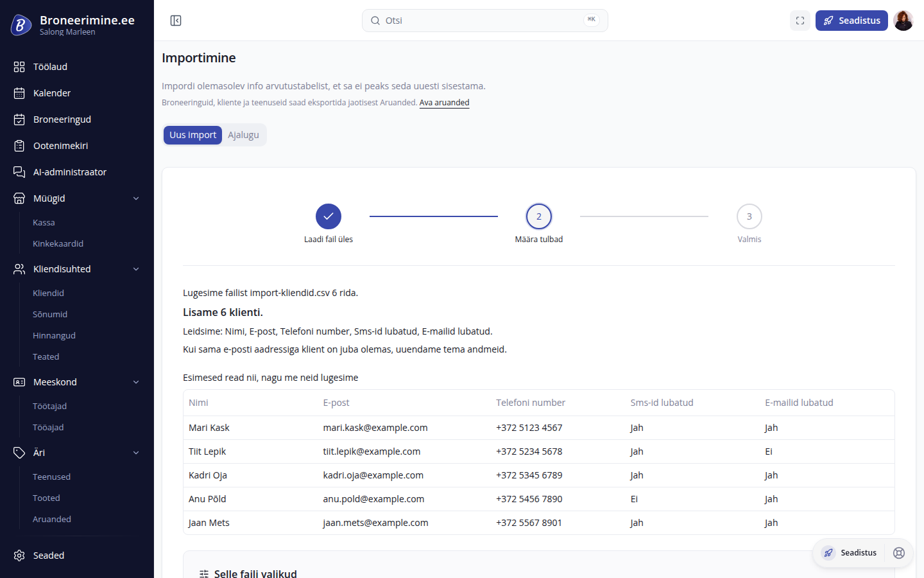The image size is (924, 578).
Task: Switch to Ajalugu tab
Action: pos(243,135)
